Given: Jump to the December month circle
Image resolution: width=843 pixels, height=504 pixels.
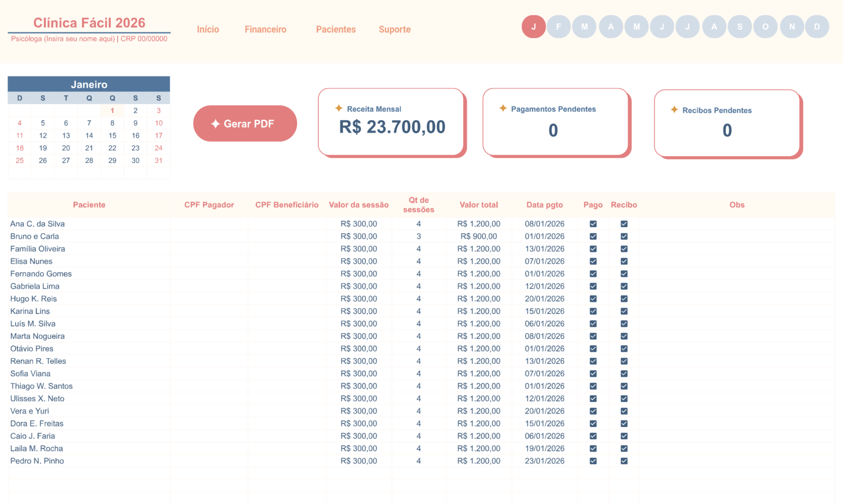Looking at the screenshot, I should 817,26.
